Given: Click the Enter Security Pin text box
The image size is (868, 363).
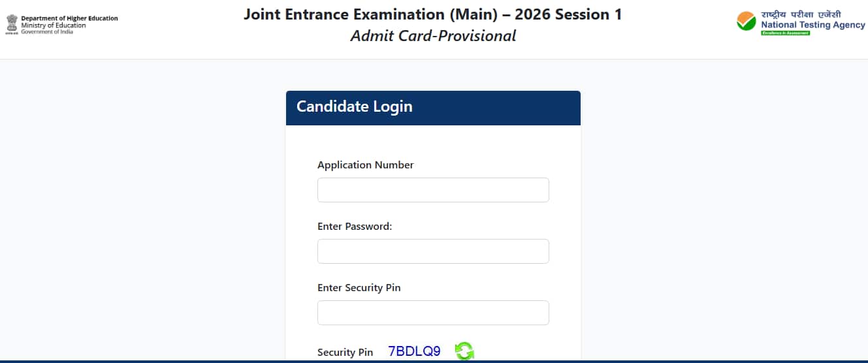Looking at the screenshot, I should (x=433, y=313).
